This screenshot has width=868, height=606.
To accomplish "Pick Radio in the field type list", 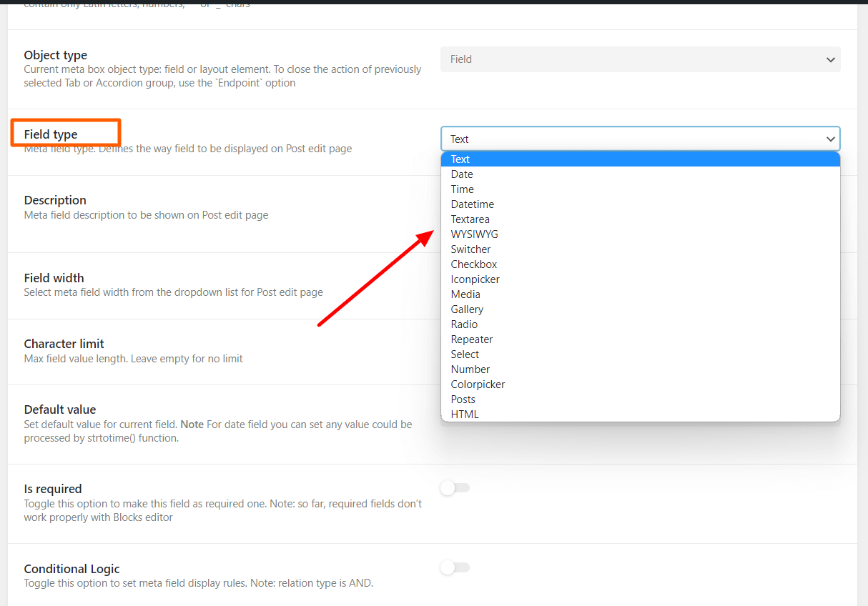I will (640, 324).
